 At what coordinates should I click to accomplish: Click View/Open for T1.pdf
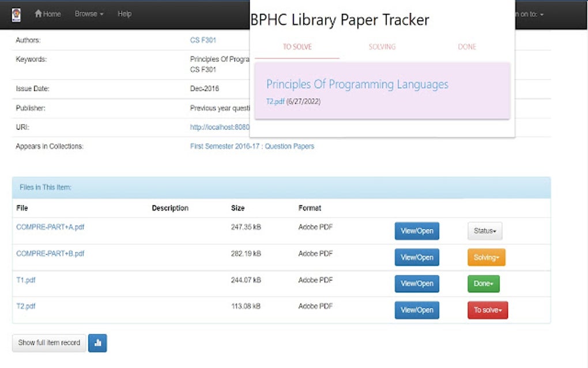417,284
